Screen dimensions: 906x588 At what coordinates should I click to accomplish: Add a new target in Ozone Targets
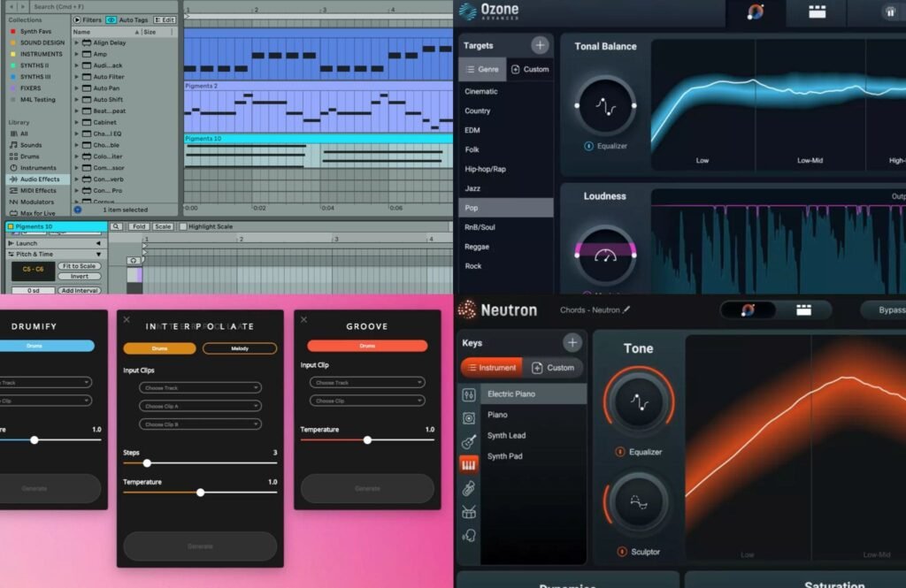[x=540, y=45]
